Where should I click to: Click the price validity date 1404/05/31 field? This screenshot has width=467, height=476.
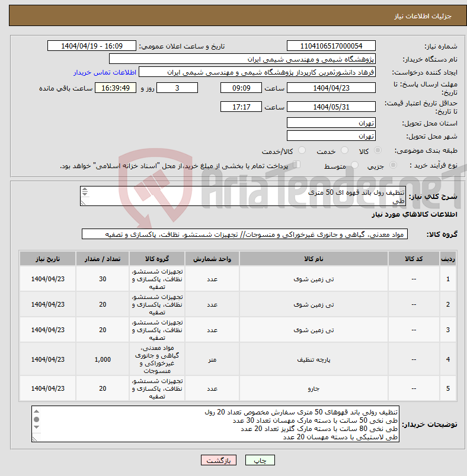[331, 107]
